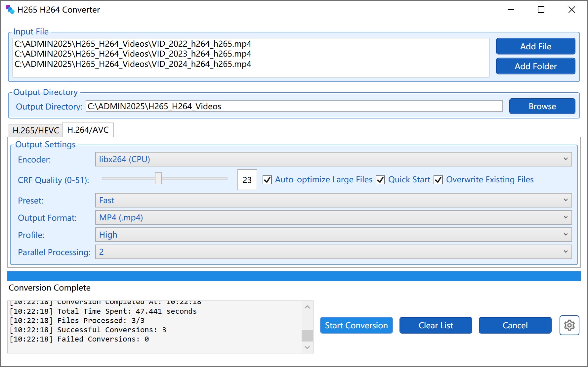Open the Output Format dropdown

(x=333, y=217)
